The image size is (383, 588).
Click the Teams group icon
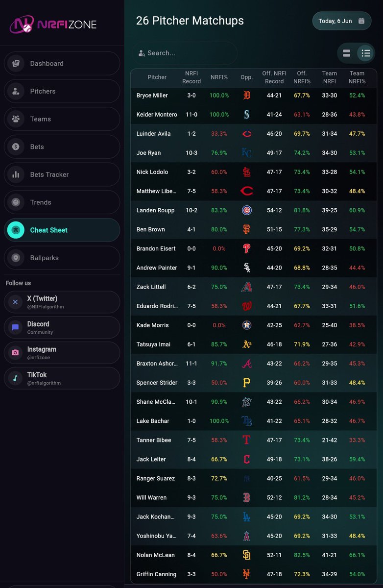(x=16, y=119)
